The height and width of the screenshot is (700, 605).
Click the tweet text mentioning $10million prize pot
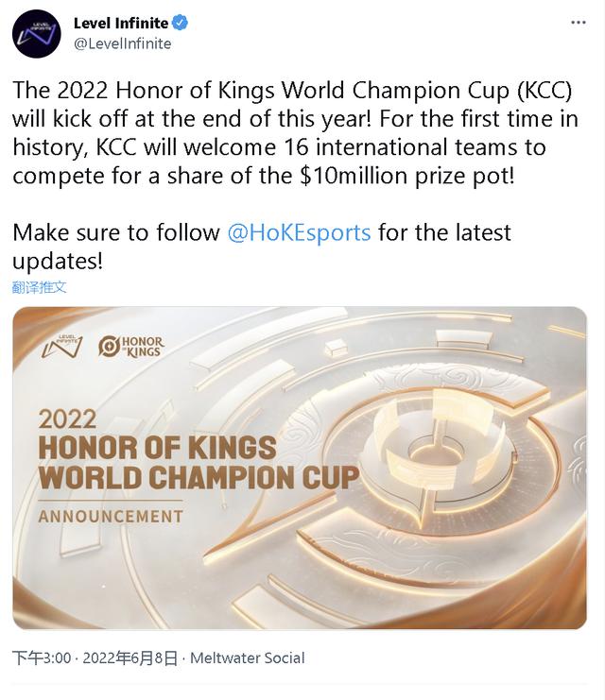click(x=264, y=176)
